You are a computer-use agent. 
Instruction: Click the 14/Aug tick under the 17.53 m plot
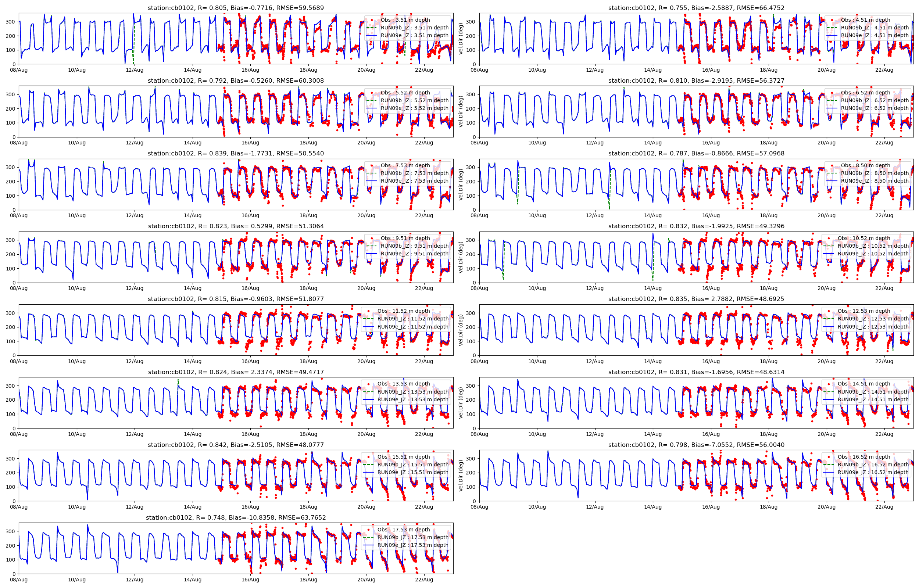(192, 580)
